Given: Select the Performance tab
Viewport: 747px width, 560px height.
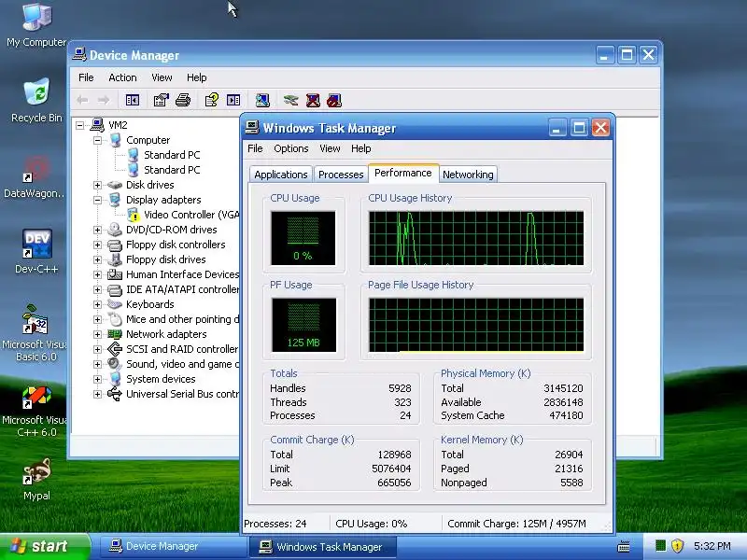Looking at the screenshot, I should [403, 173].
